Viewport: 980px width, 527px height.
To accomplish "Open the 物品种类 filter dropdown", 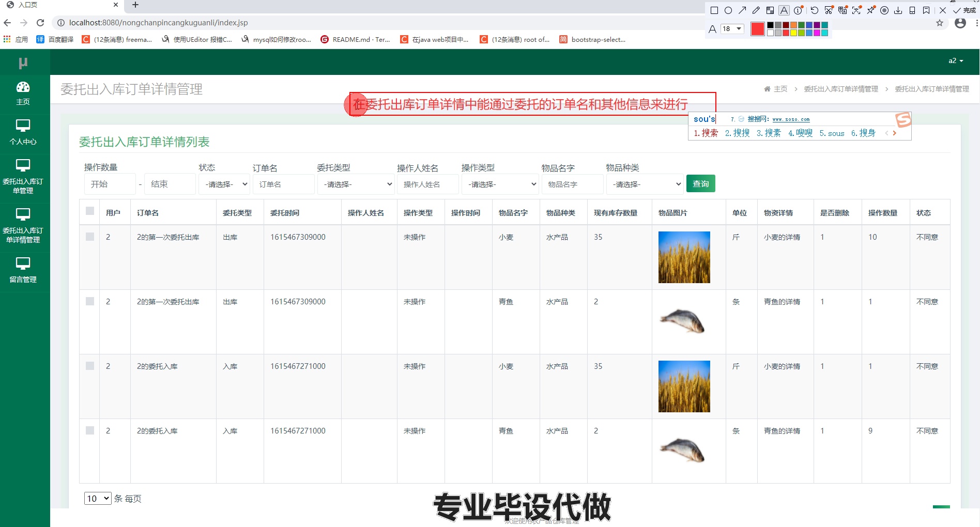I will (x=645, y=184).
